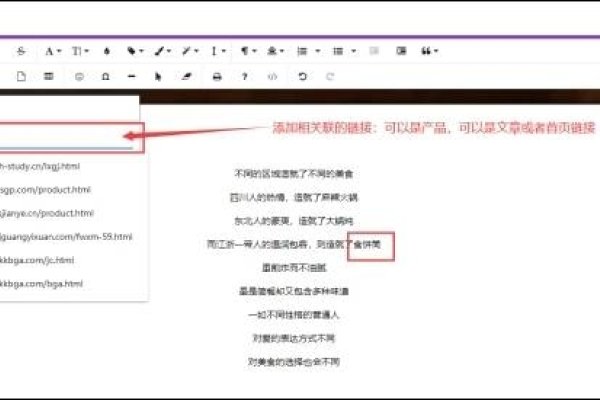600x400 pixels.
Task: Open the special characters Omega icon
Action: [x=106, y=77]
